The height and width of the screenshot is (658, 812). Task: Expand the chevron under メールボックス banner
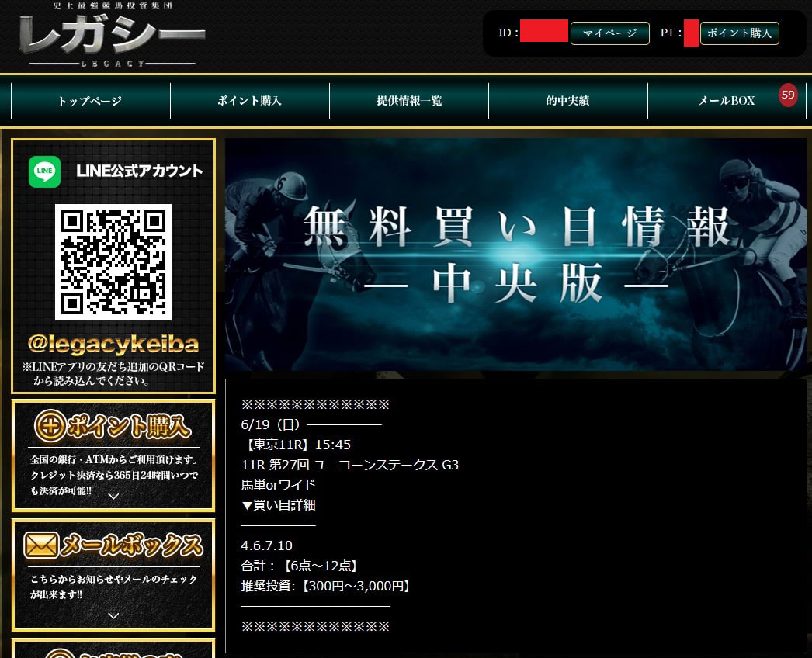click(x=113, y=616)
